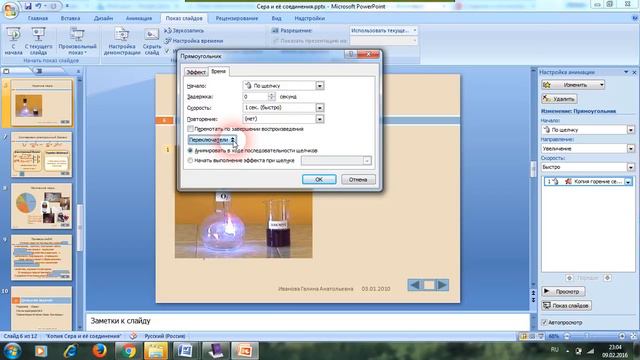The image size is (640, 360).
Task: Click into the Задержка seconds field
Action: (x=256, y=97)
